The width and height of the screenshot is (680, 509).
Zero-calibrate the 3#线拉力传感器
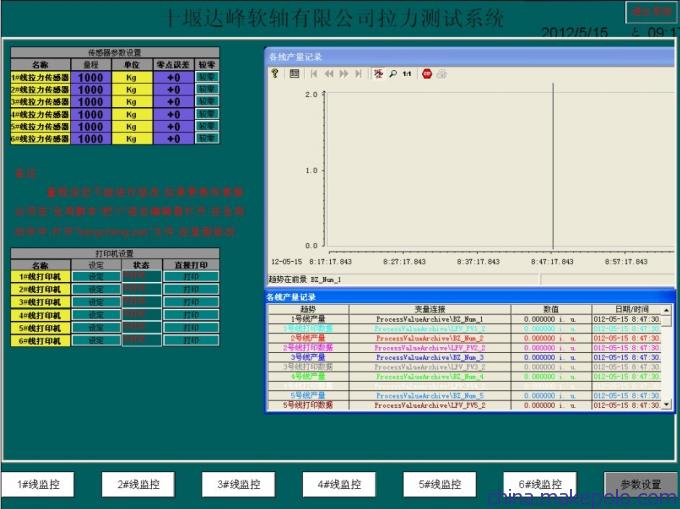[207, 101]
